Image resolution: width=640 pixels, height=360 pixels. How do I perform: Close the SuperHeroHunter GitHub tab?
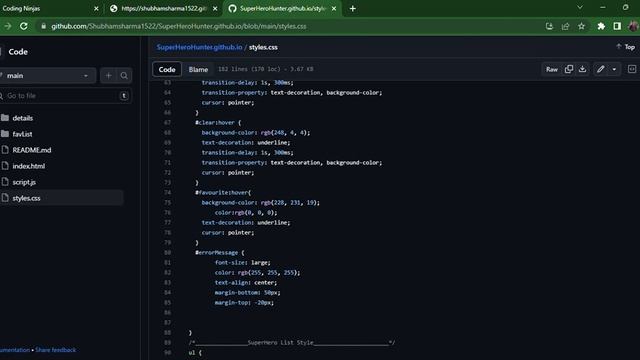click(334, 8)
